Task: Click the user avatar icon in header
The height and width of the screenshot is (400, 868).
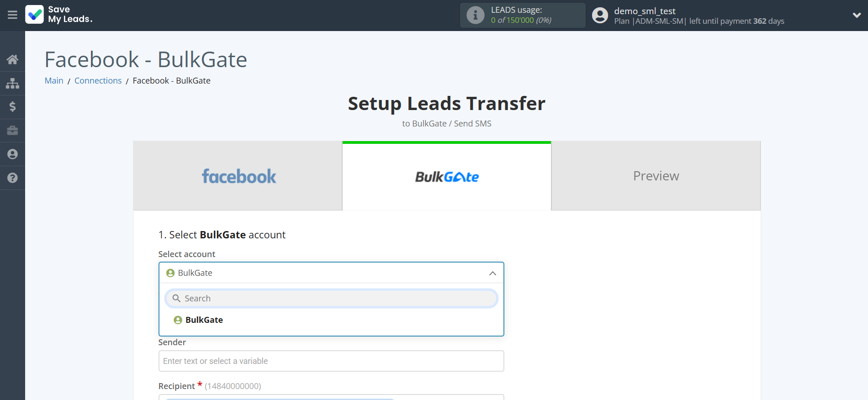Action: point(600,15)
